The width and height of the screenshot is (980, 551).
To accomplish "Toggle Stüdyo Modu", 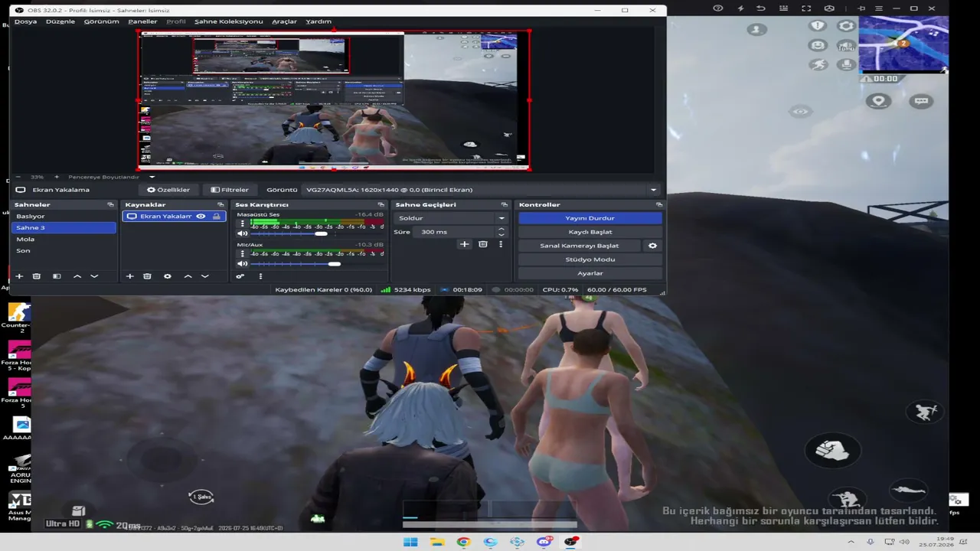I will [590, 259].
